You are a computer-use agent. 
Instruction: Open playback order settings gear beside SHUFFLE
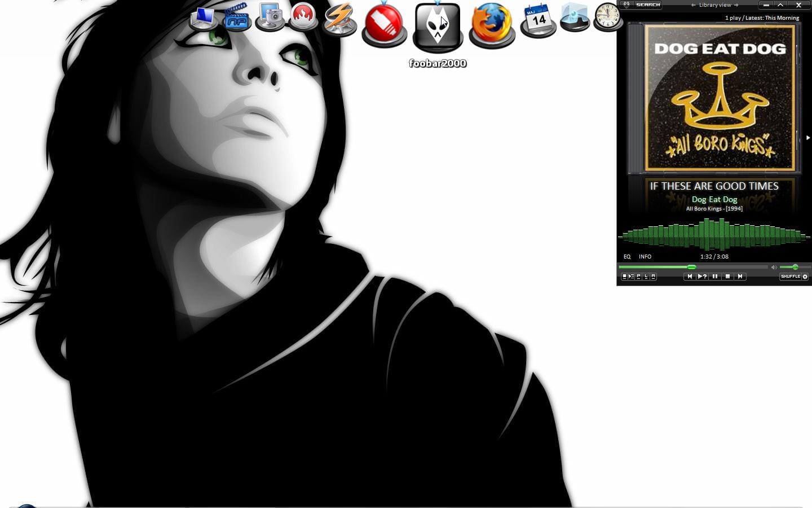pos(805,277)
